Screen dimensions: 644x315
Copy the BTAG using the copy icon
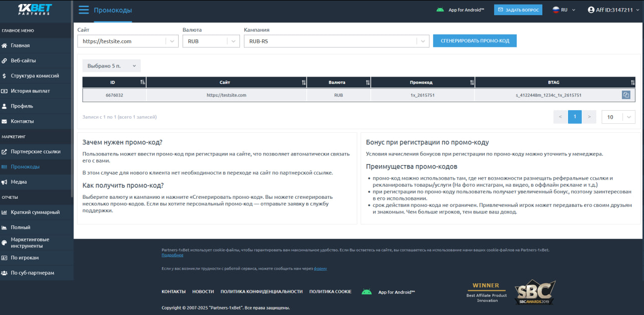pyautogui.click(x=626, y=95)
